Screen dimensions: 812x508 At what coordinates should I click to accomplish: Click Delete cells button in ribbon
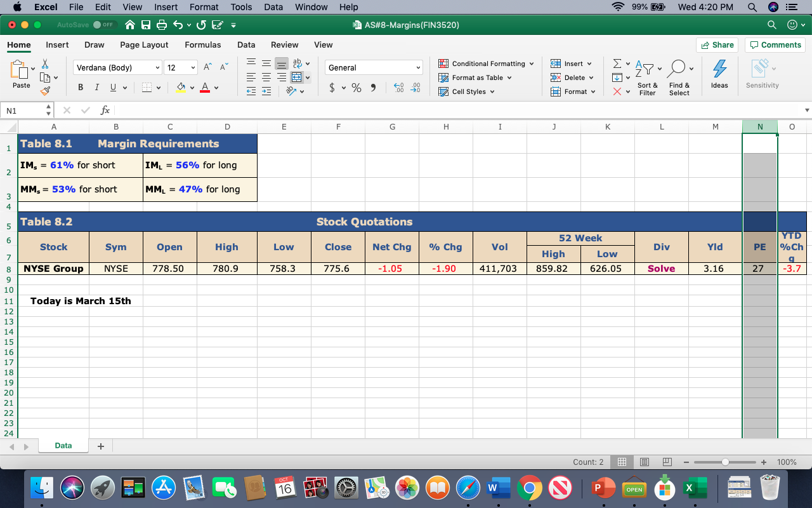pyautogui.click(x=572, y=77)
